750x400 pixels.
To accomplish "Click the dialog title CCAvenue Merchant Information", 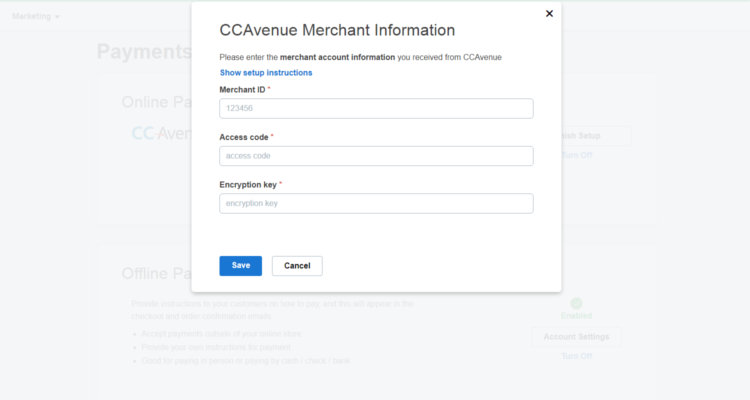I will point(337,30).
